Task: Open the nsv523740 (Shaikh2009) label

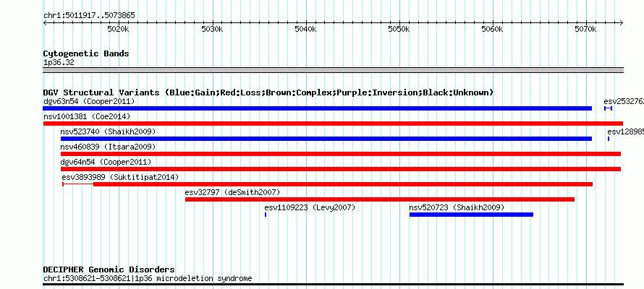Action: [108, 131]
